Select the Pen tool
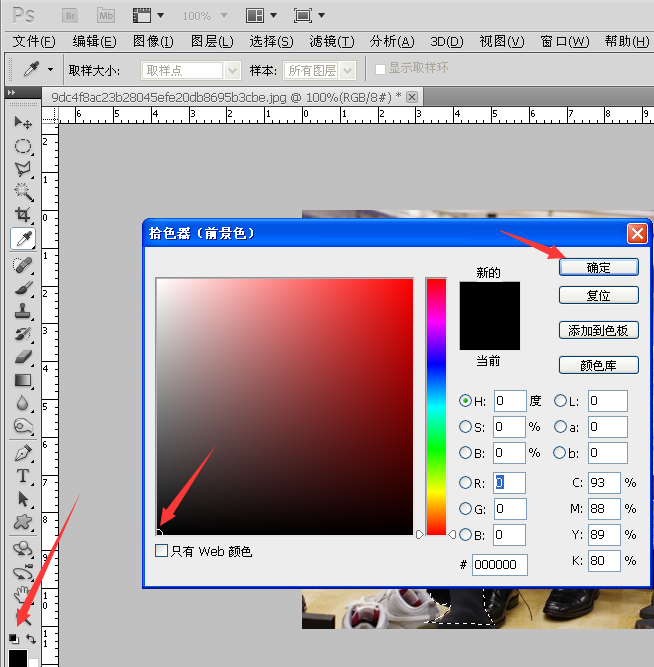The image size is (654, 667). [x=23, y=453]
